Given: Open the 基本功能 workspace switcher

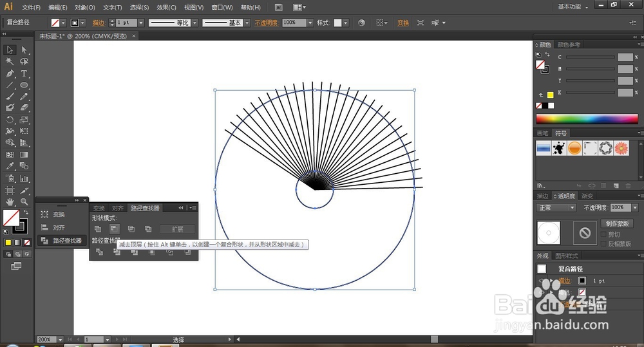Looking at the screenshot, I should (573, 7).
